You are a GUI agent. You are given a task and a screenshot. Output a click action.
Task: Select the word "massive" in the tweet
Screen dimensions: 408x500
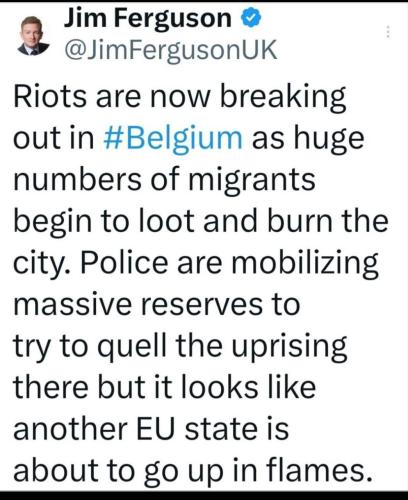[73, 305]
